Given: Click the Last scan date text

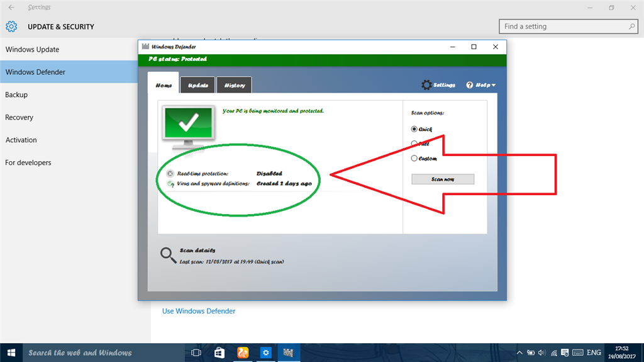Looking at the screenshot, I should click(x=231, y=262).
